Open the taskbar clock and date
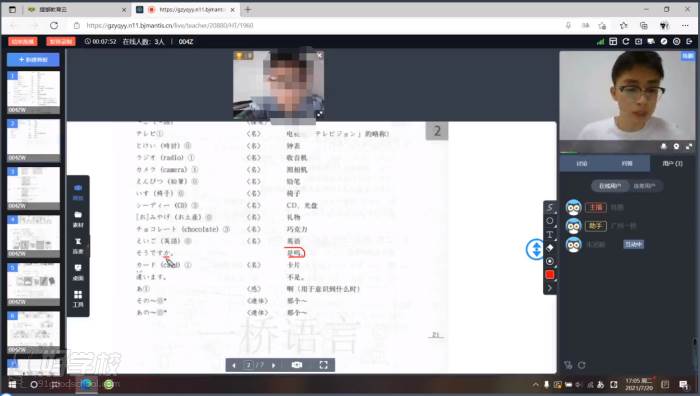700x396 pixels. (x=639, y=384)
